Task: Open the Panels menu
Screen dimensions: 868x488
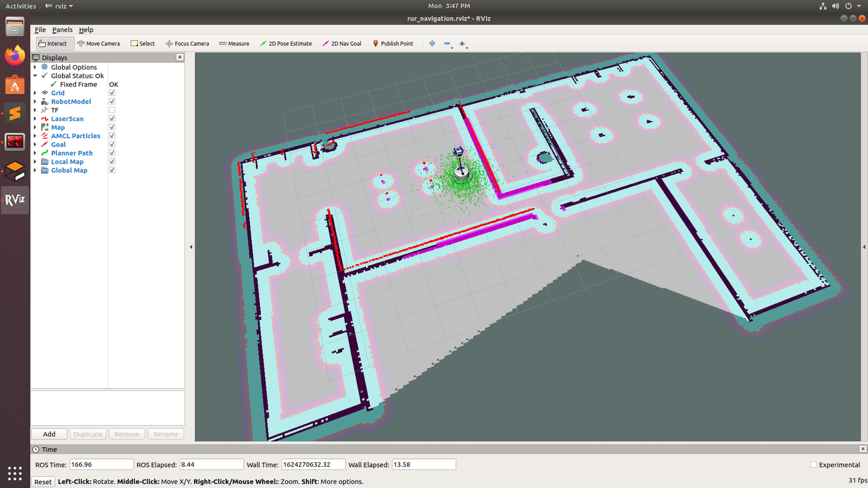Action: 62,30
